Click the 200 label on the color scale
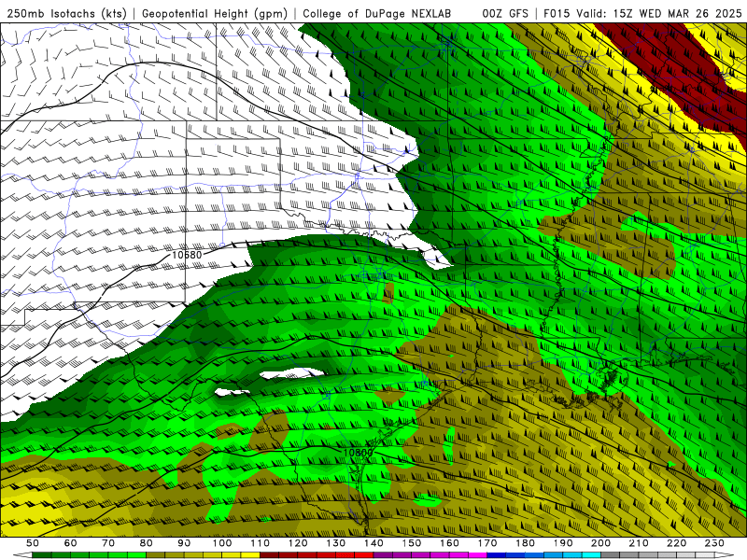 tap(600, 543)
